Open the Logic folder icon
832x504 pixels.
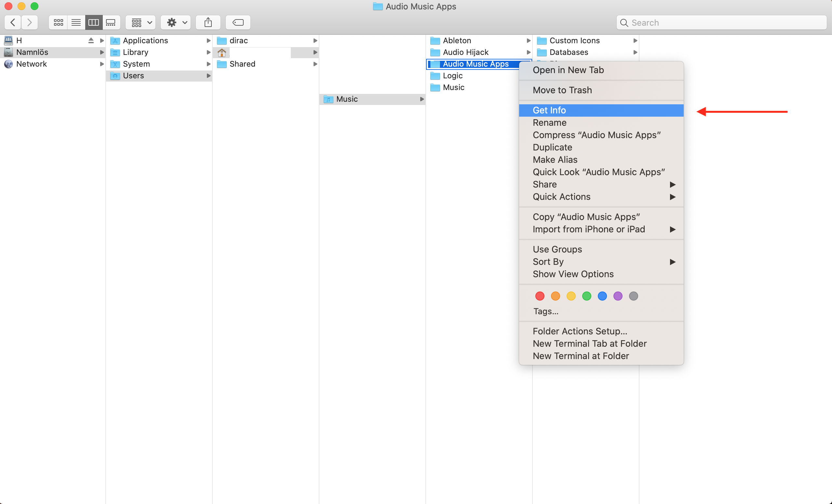435,76
